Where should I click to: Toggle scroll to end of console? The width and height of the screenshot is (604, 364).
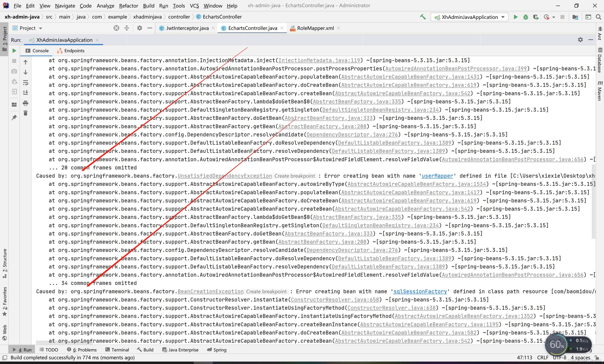coord(26,92)
